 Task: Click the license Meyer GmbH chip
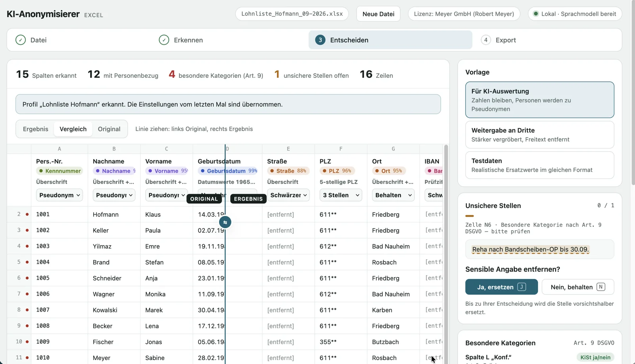click(464, 14)
